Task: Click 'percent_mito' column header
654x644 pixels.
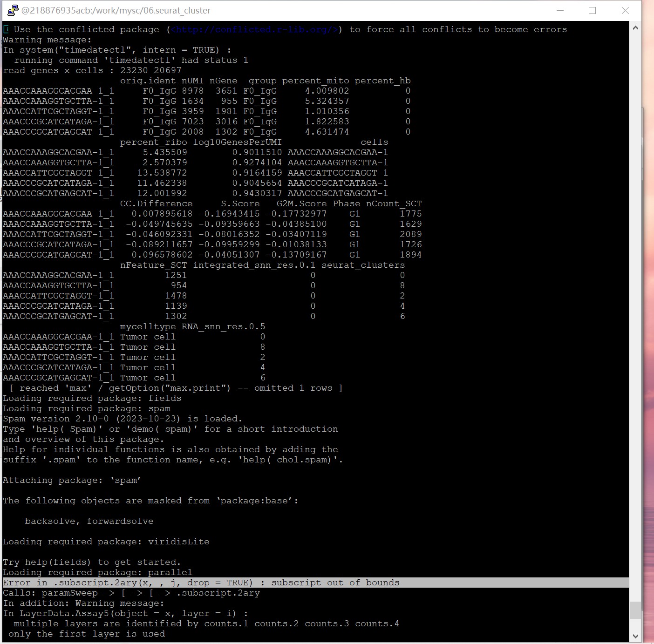Action: coord(316,81)
